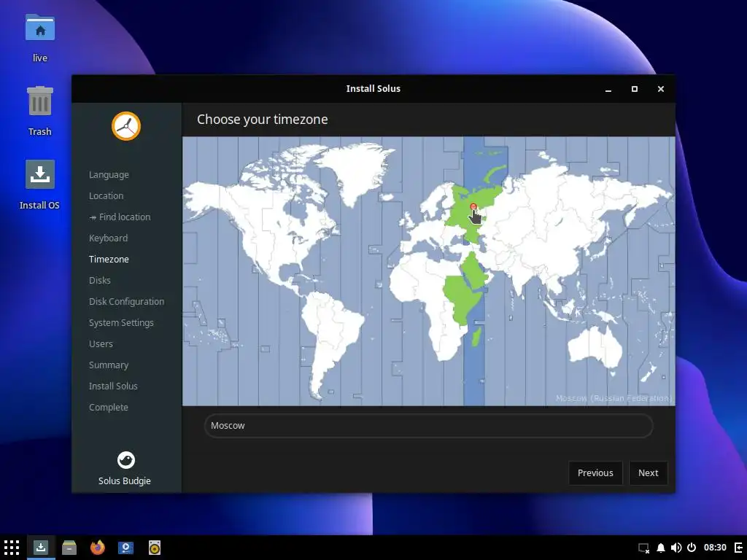Go to the Language step
This screenshot has height=560, width=747.
tap(109, 175)
